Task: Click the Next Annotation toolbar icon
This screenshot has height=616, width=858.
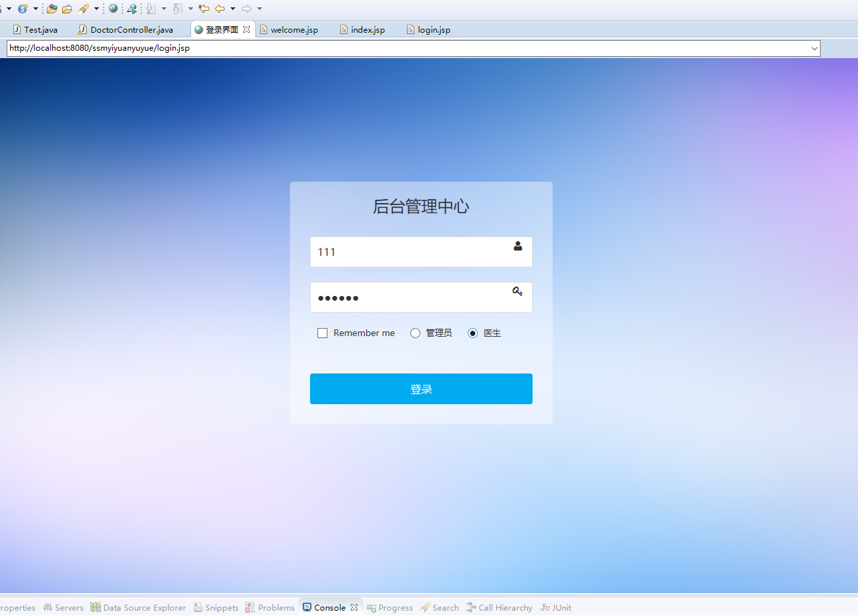Action: click(151, 9)
